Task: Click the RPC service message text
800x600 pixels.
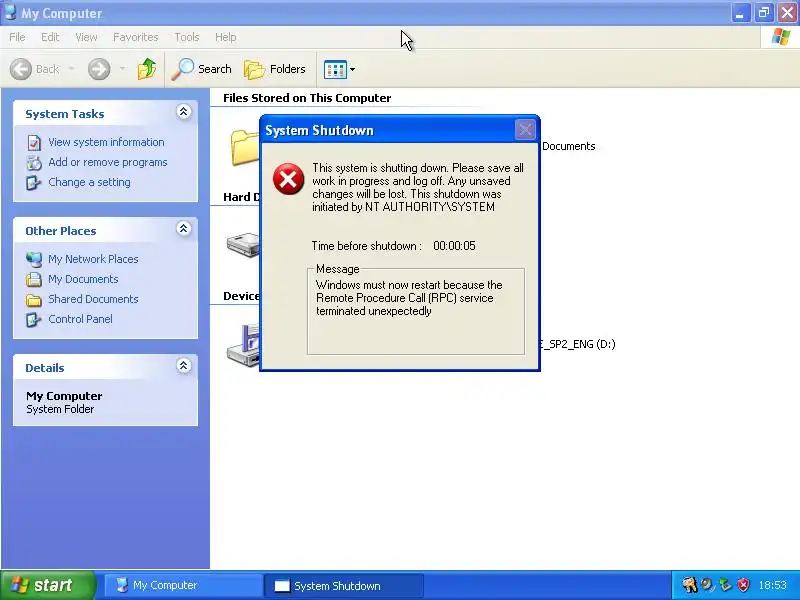Action: (x=409, y=298)
